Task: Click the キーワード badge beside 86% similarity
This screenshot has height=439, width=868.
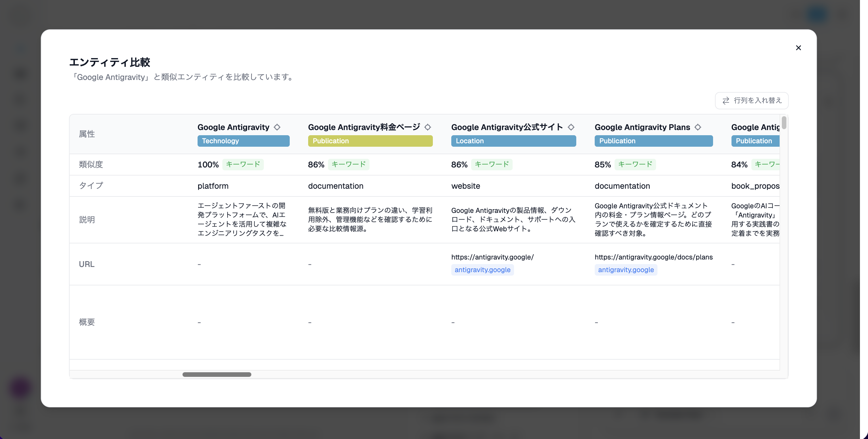Action: click(x=349, y=164)
